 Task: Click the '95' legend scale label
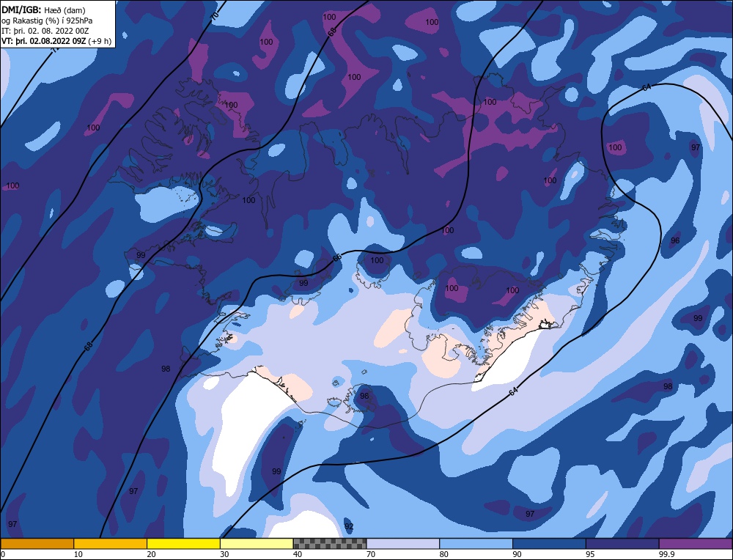tap(590, 554)
